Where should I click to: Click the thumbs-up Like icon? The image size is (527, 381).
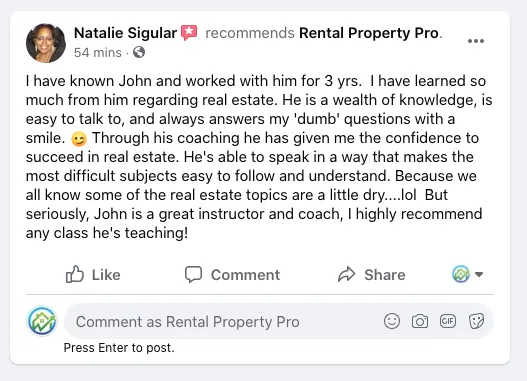[x=74, y=274]
